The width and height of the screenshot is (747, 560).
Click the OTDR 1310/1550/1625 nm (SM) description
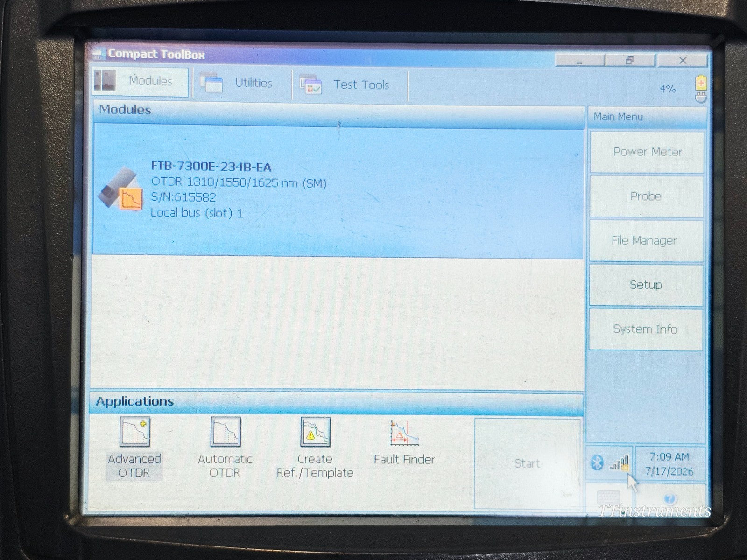(x=239, y=182)
